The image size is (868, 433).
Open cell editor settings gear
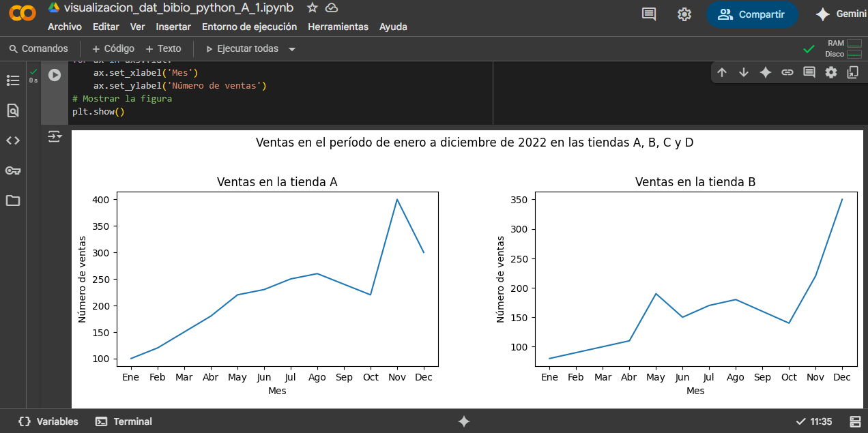point(831,72)
